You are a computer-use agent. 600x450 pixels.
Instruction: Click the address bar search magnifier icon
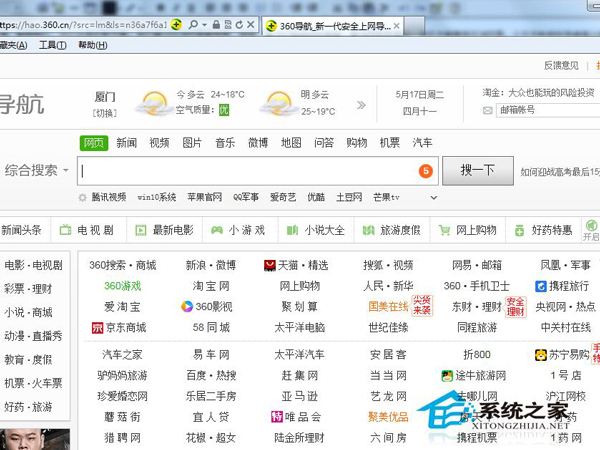[193, 25]
